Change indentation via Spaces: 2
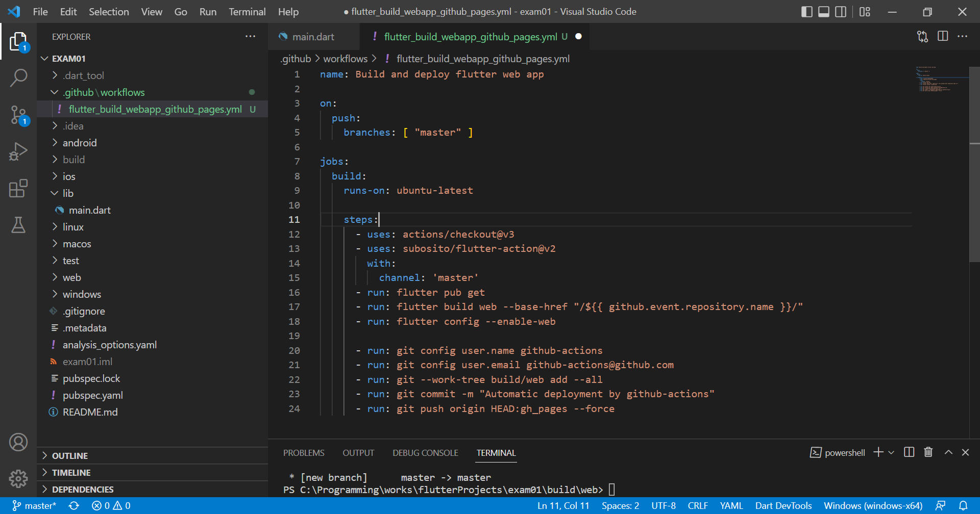Image resolution: width=980 pixels, height=514 pixels. pos(620,506)
